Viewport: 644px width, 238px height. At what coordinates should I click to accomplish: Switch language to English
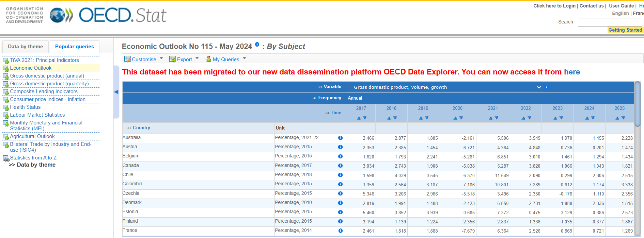pyautogui.click(x=620, y=13)
